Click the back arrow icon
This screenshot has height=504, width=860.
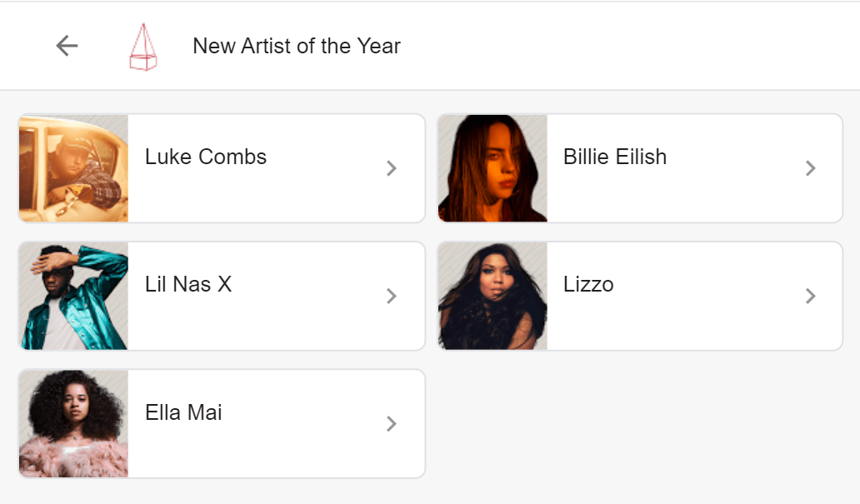click(x=67, y=46)
